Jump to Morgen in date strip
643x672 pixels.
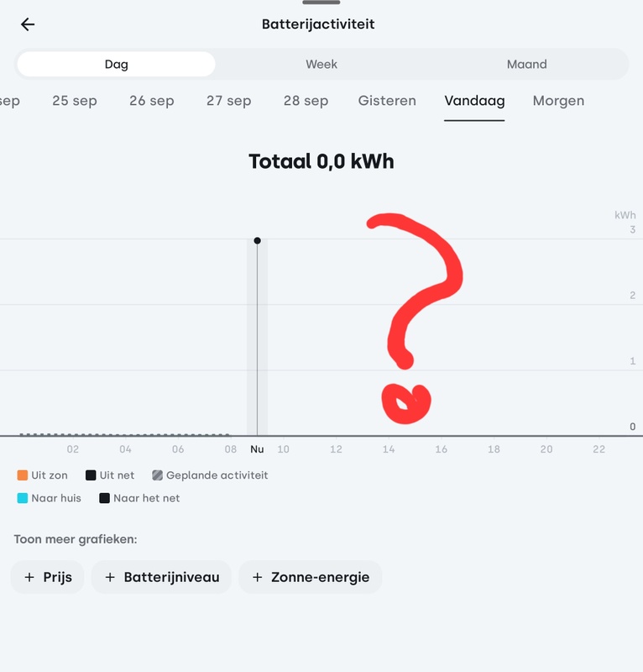coord(558,101)
